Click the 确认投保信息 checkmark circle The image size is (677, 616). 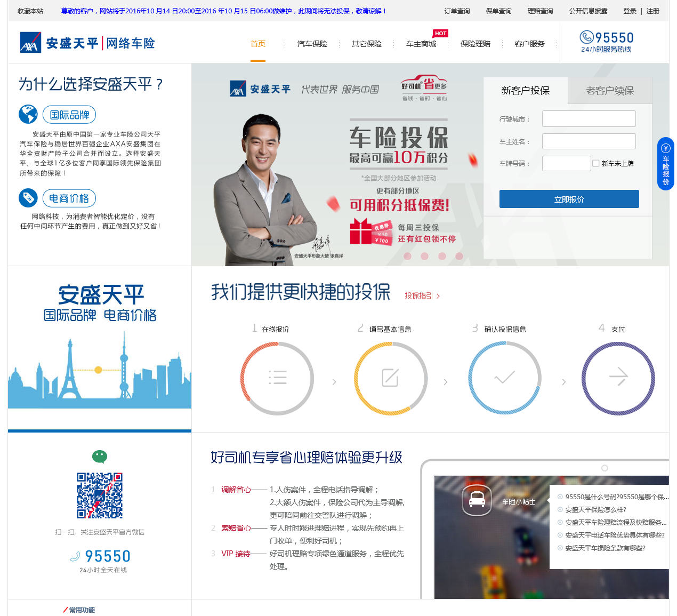(504, 378)
